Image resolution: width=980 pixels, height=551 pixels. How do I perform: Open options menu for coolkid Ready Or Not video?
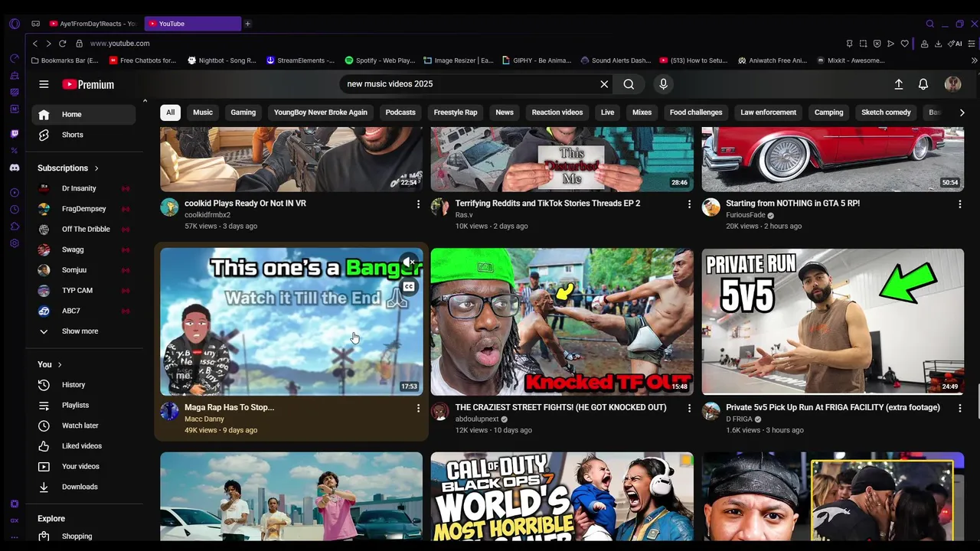click(x=418, y=204)
